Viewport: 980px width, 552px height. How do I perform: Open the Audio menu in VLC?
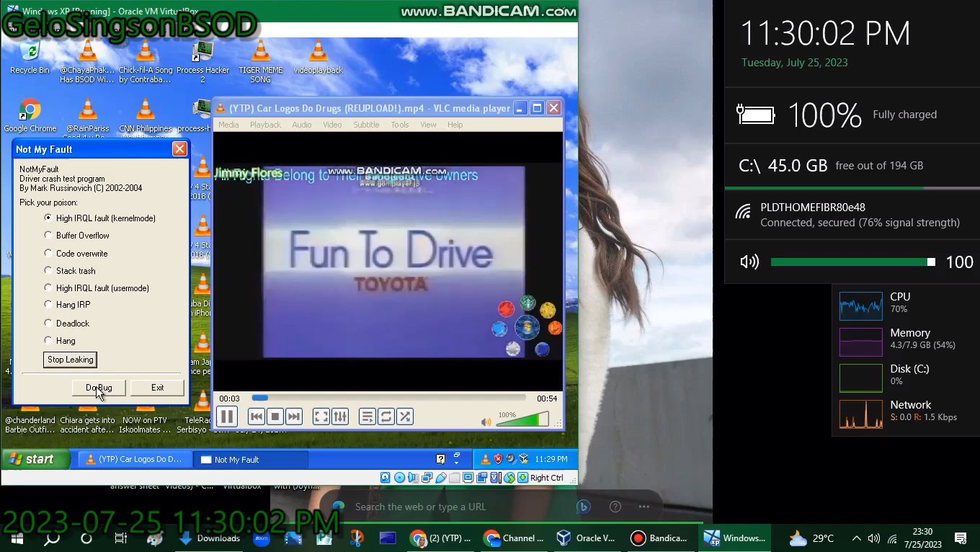[302, 125]
